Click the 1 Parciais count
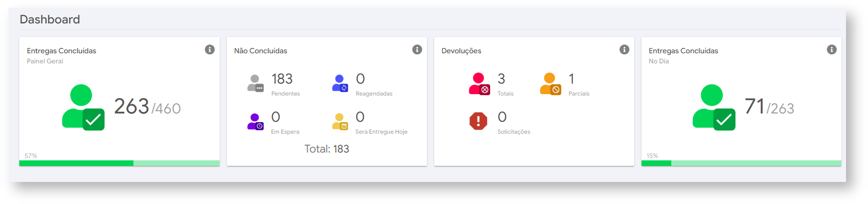The height and width of the screenshot is (204, 868). pos(571,79)
